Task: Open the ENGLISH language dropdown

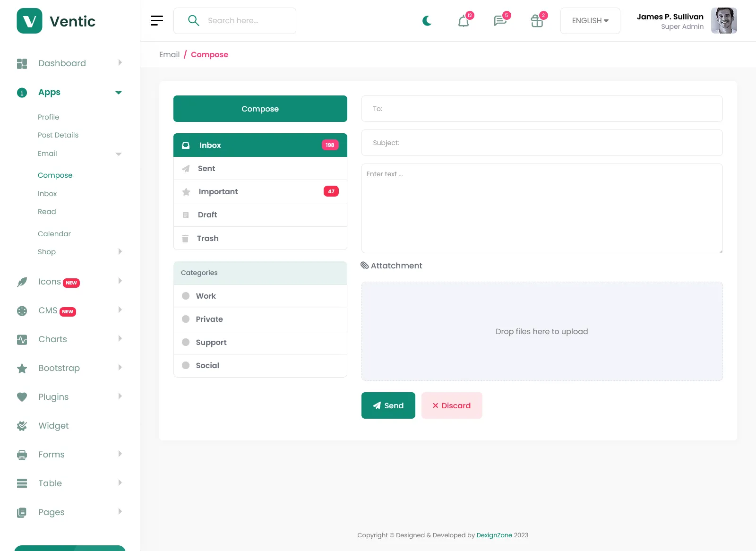Action: [x=590, y=21]
